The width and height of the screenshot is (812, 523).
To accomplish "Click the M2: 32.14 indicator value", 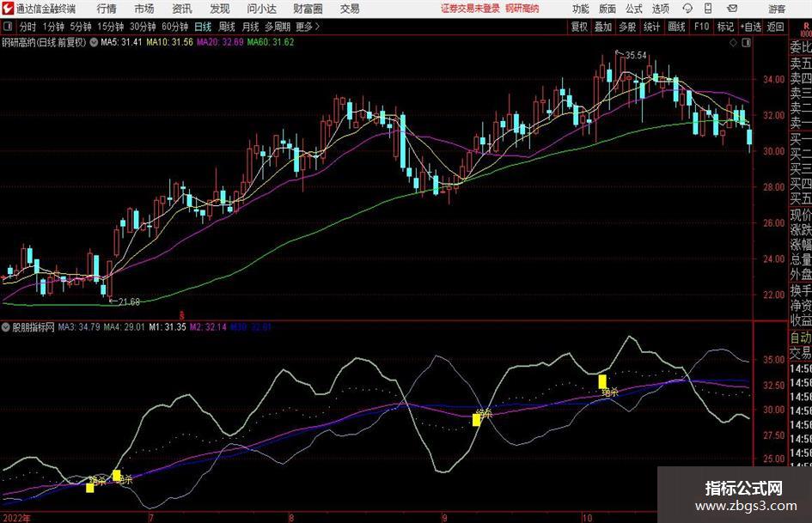I will (208, 327).
